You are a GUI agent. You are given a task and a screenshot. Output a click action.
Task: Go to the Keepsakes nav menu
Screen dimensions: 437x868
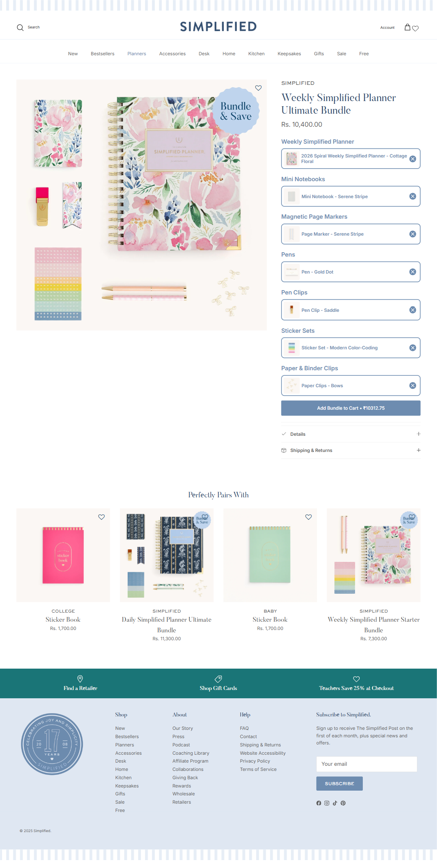289,54
